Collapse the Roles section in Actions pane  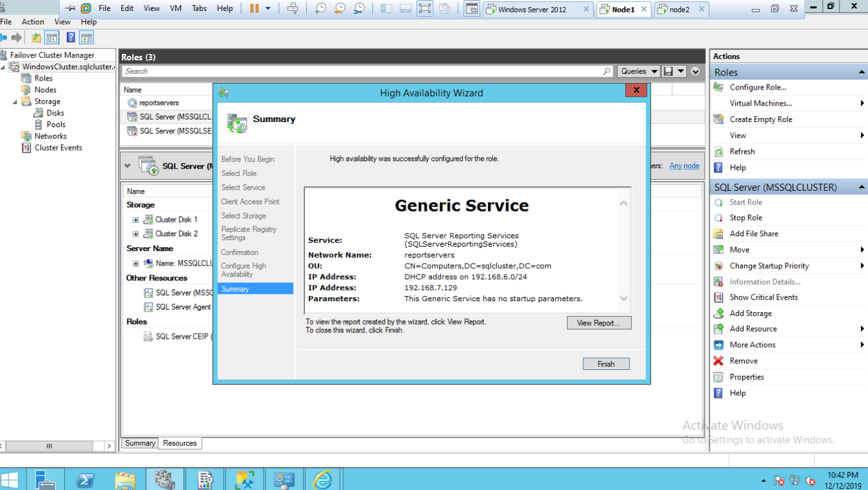pos(862,72)
